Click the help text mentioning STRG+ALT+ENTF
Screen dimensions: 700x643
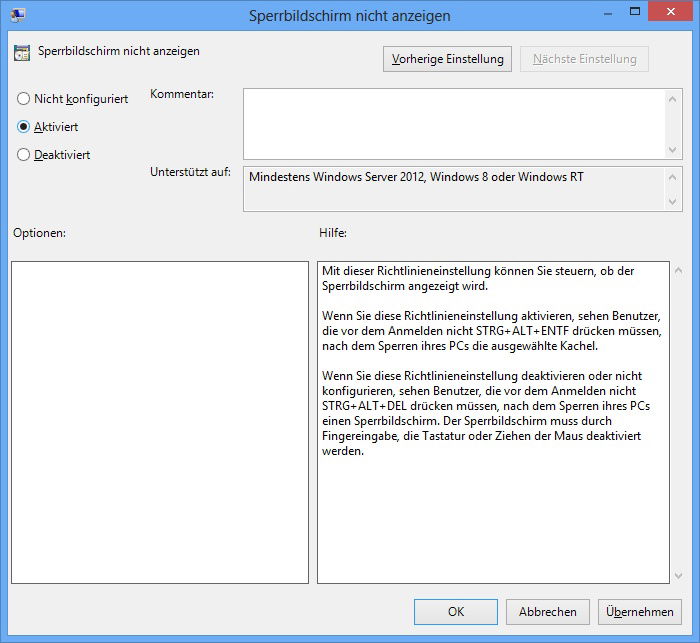click(x=492, y=331)
